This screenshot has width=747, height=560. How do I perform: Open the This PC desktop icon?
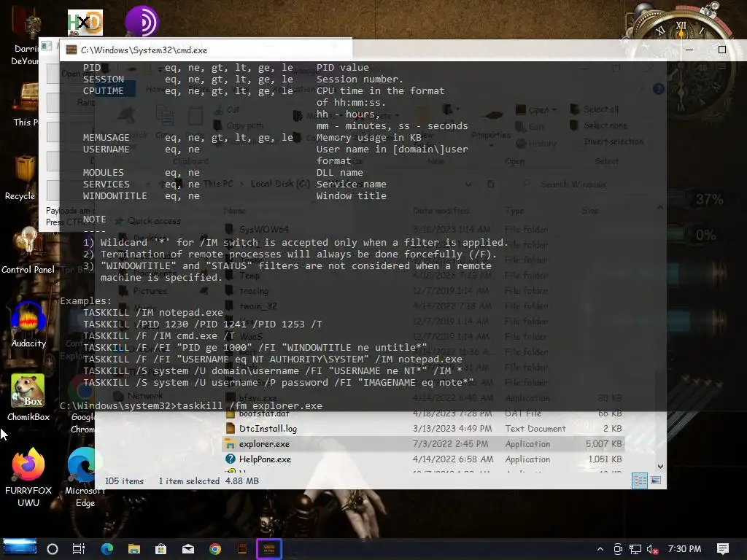click(x=26, y=104)
